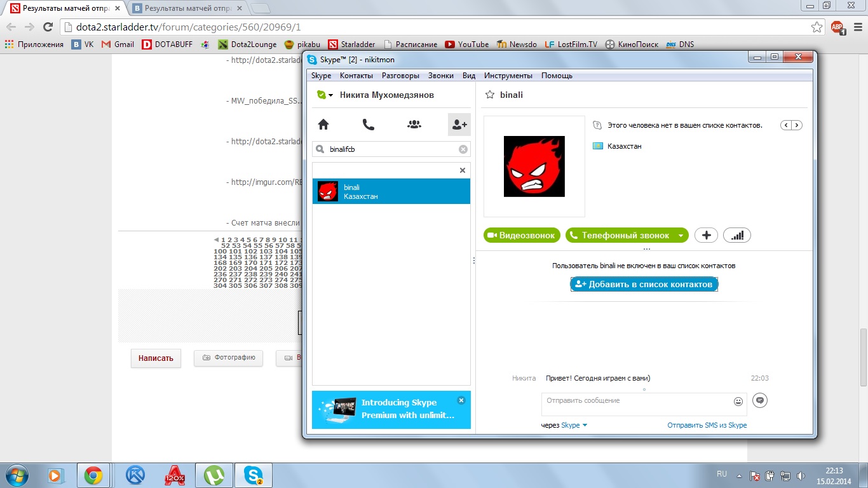Click the send message button
This screenshot has width=868, height=488.
click(x=759, y=400)
